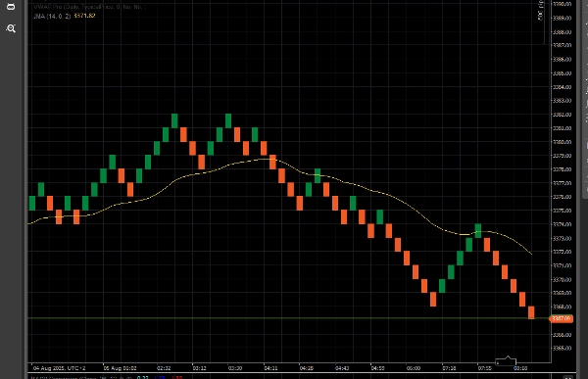Click the icon above the zoom magnifier
The image size is (588, 379).
pyautogui.click(x=11, y=7)
